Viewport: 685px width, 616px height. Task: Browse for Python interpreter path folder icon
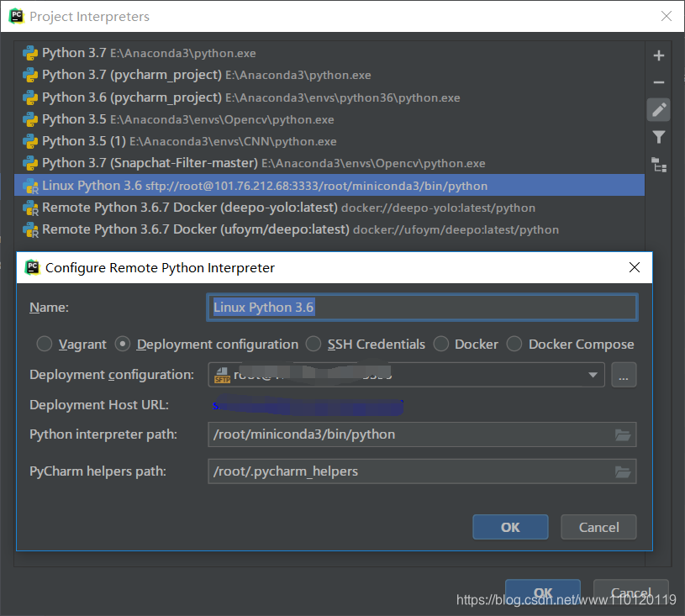[x=623, y=434]
